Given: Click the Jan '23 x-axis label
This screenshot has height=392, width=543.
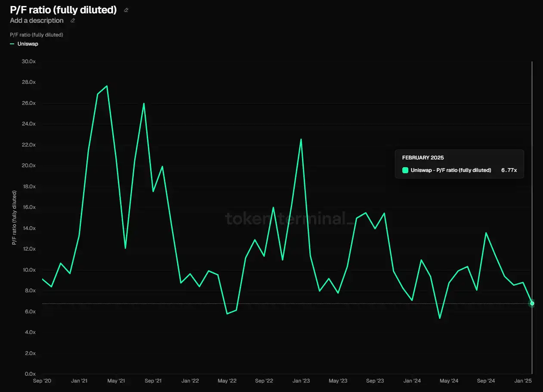Looking at the screenshot, I should [x=301, y=381].
